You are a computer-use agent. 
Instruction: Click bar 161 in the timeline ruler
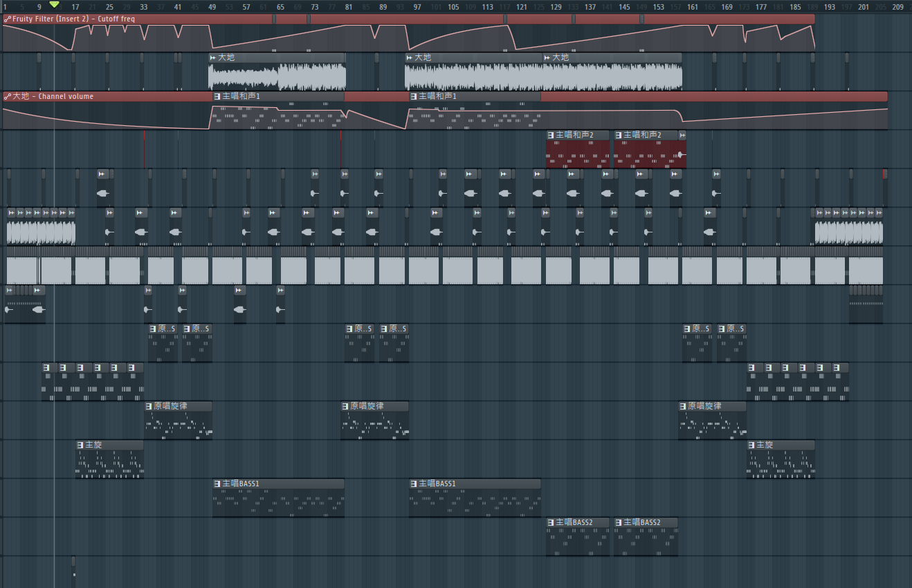692,7
